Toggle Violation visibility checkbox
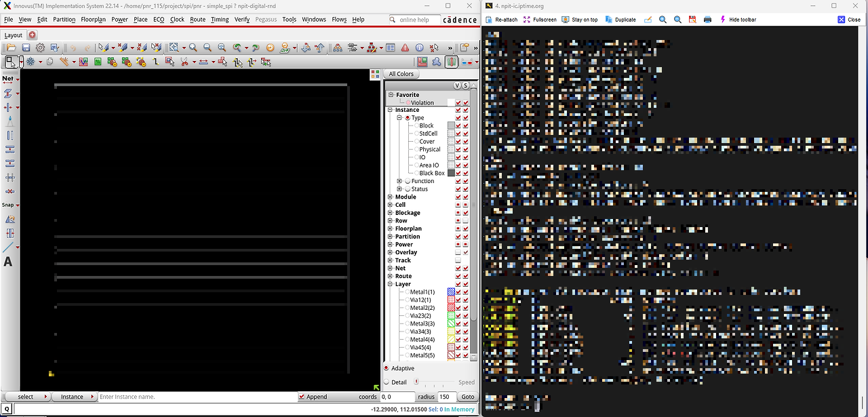 458,103
